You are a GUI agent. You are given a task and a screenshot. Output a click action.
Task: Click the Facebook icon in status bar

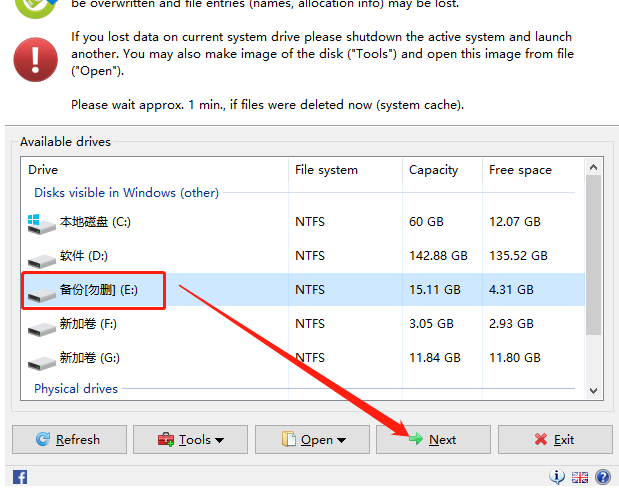[19, 477]
